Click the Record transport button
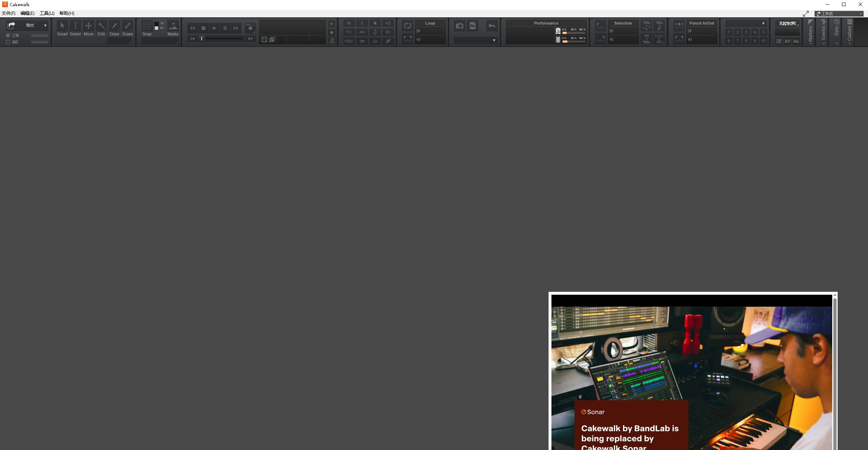Screen dimensions: 868x450 (x=250, y=28)
